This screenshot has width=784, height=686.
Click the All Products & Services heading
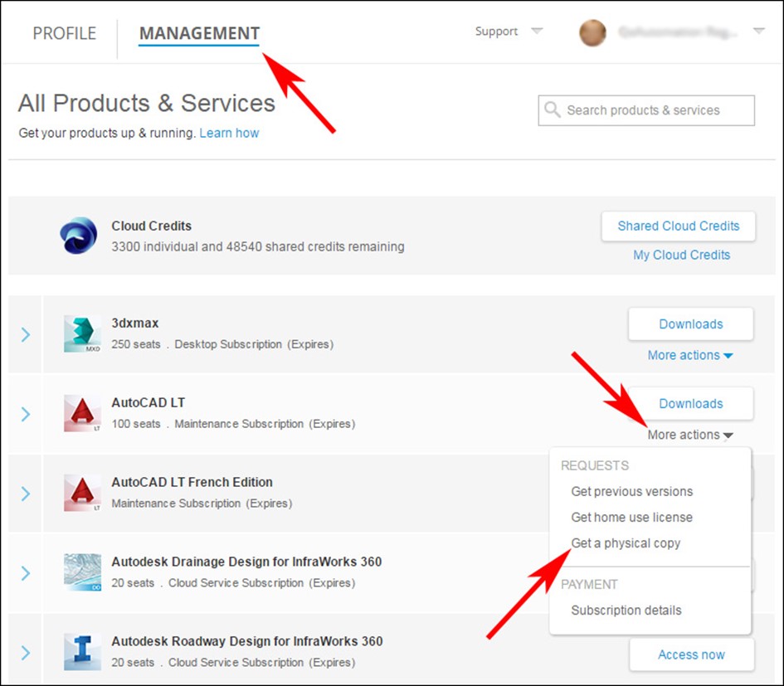click(x=147, y=103)
